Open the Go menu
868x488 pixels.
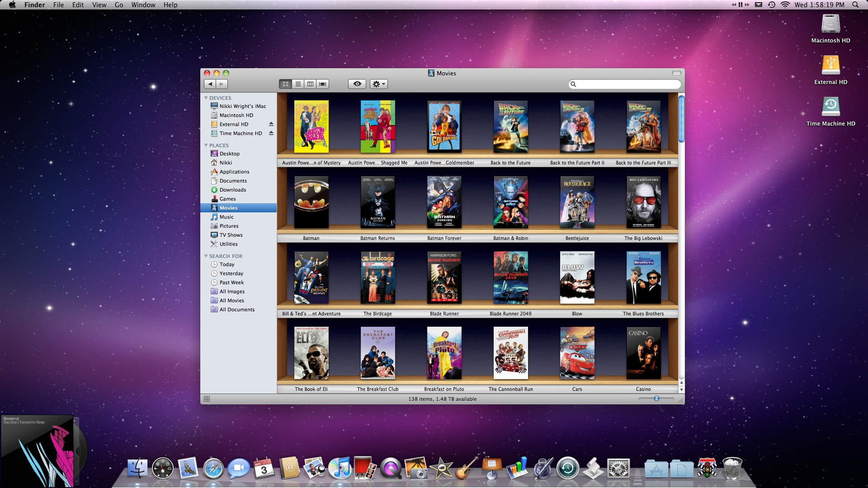point(119,5)
